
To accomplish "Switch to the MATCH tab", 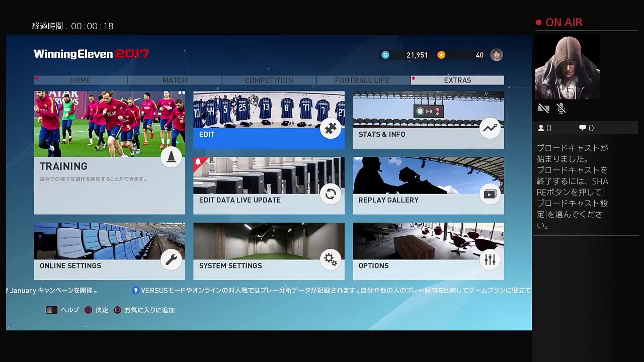I will [x=175, y=80].
